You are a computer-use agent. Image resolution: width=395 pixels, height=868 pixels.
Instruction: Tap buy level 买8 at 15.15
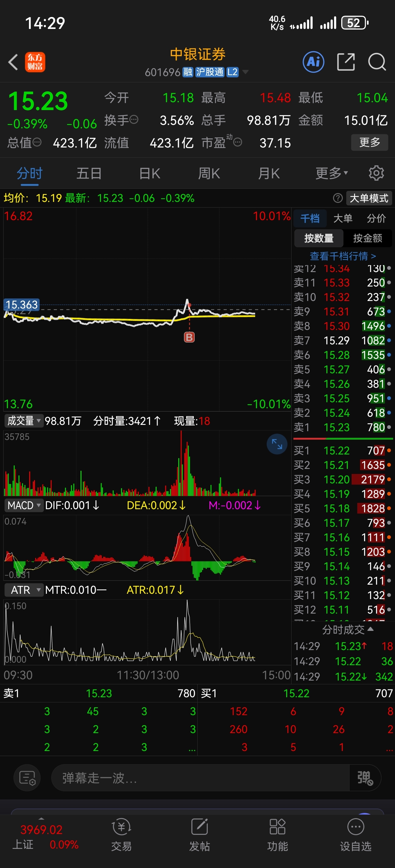[x=342, y=552]
